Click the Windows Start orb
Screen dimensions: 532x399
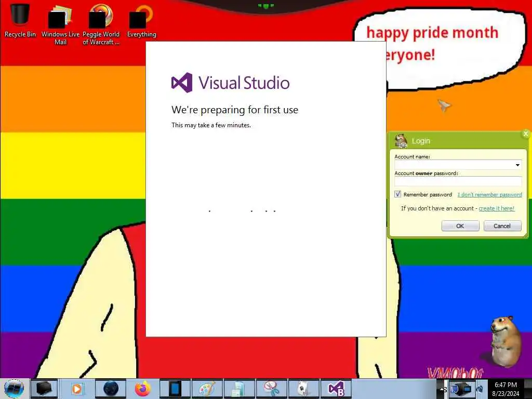[x=14, y=389]
